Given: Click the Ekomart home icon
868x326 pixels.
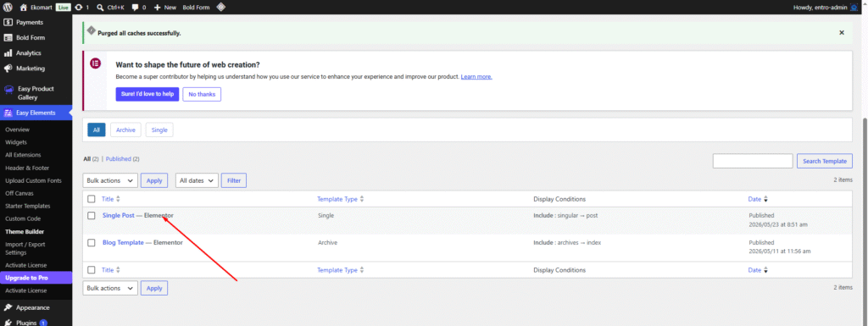Looking at the screenshot, I should [23, 8].
